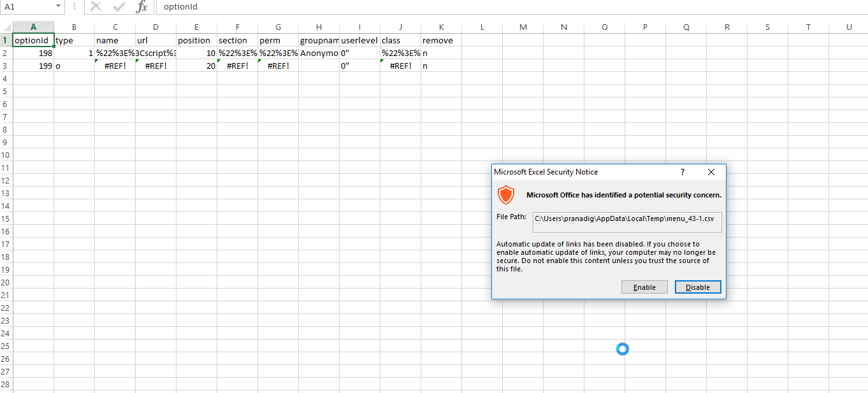This screenshot has width=868, height=393.
Task: Click the #REF! cell in section column
Action: point(237,66)
